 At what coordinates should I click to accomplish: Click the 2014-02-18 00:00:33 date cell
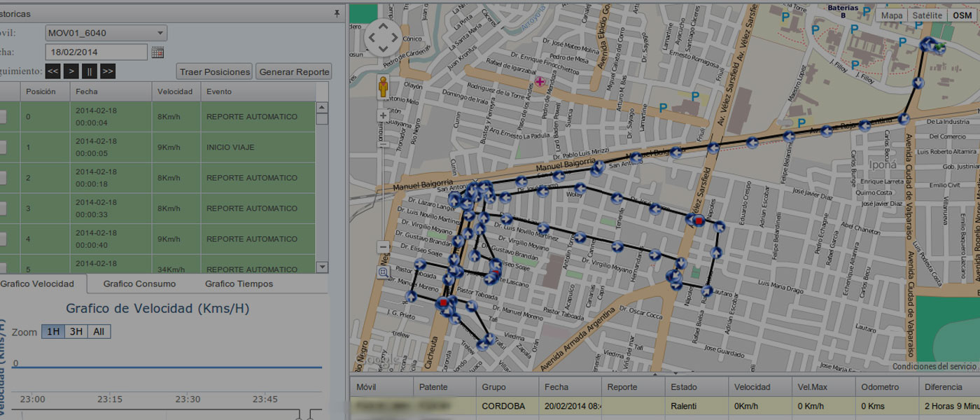[x=111, y=208]
